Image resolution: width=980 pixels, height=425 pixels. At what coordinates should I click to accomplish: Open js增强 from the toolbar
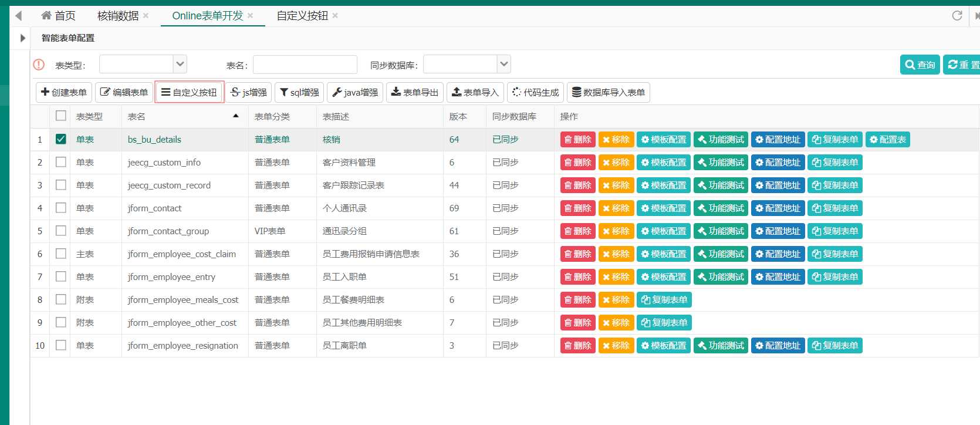(249, 92)
